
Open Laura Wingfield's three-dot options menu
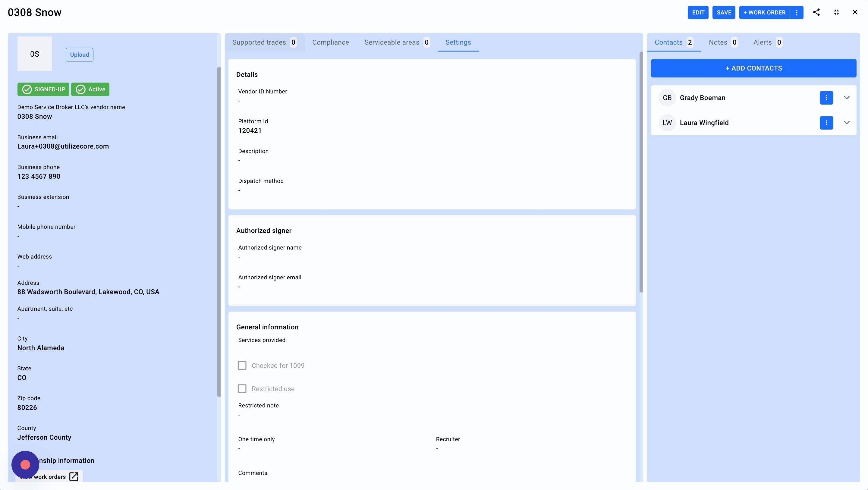tap(826, 123)
